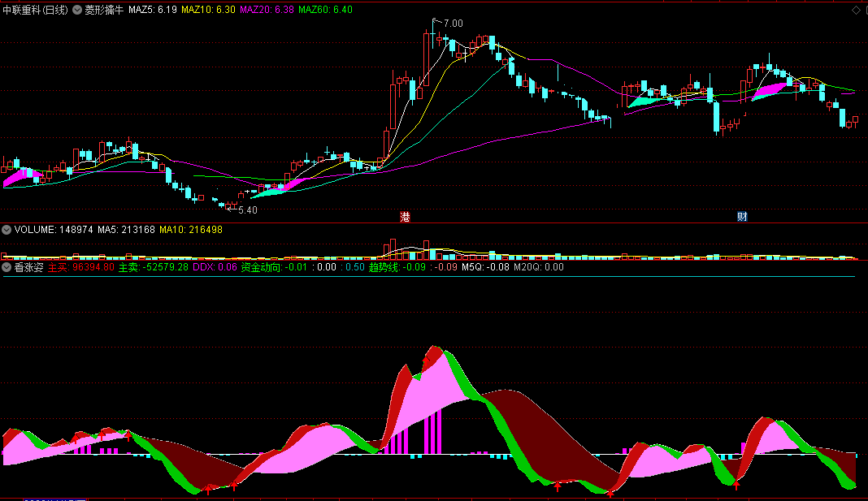
Task: Select the 看涨姿 indicator name
Action: (x=28, y=267)
